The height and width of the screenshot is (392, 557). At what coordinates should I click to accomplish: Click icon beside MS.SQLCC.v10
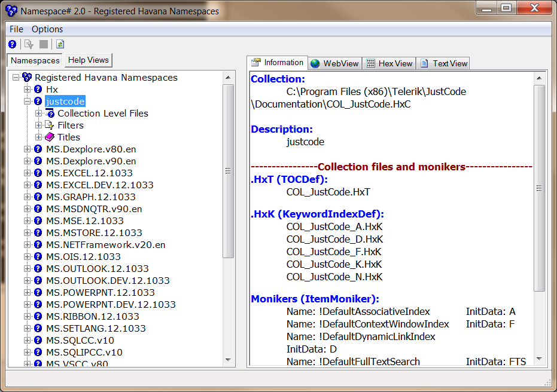(x=38, y=340)
